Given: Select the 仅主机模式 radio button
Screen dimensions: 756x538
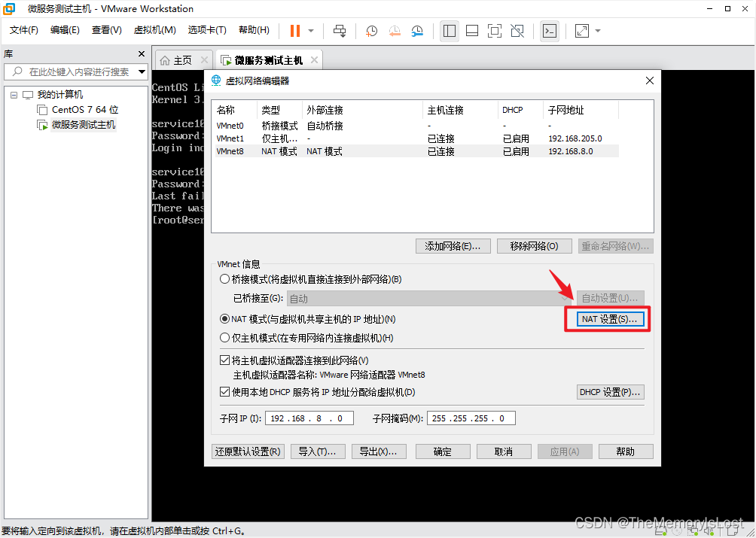Looking at the screenshot, I should 224,338.
